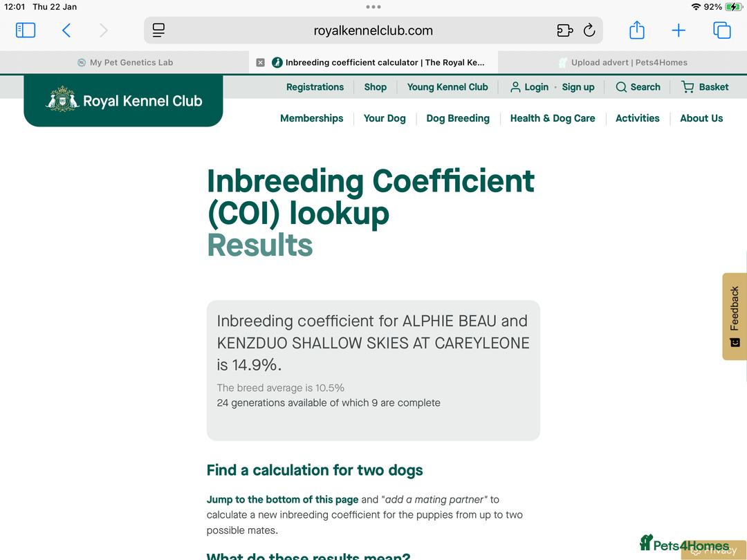Expand the Health & Dog Care menu
Viewport: 747px width, 560px height.
coord(553,118)
